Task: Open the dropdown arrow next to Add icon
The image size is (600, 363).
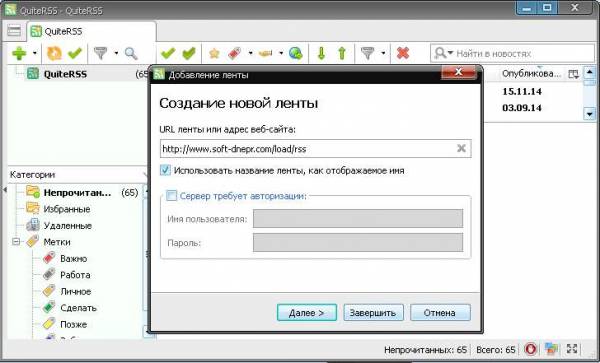Action: 35,53
